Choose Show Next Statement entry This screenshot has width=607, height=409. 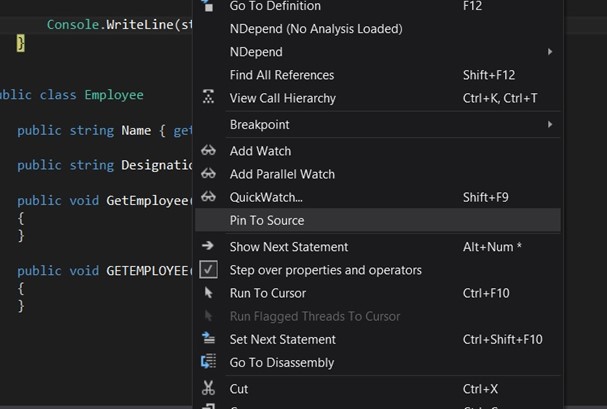[377, 247]
